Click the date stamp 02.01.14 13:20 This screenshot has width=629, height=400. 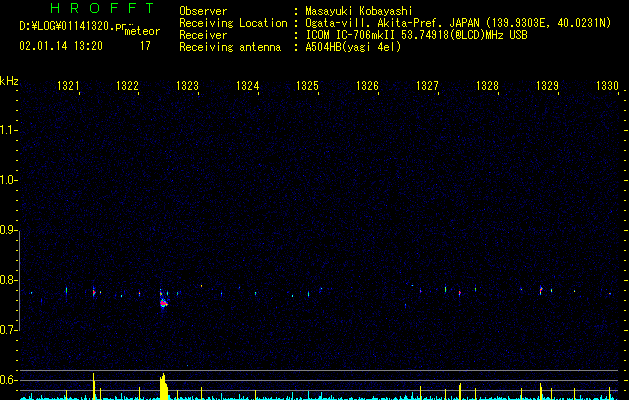(61, 46)
